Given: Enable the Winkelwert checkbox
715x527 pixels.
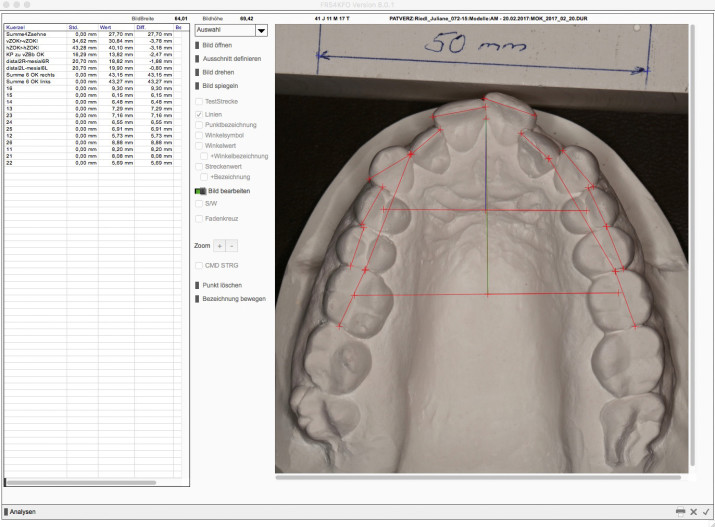Looking at the screenshot, I should click(x=199, y=145).
